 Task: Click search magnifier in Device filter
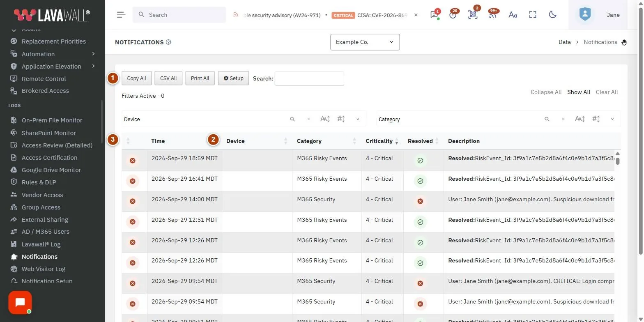coord(292,119)
